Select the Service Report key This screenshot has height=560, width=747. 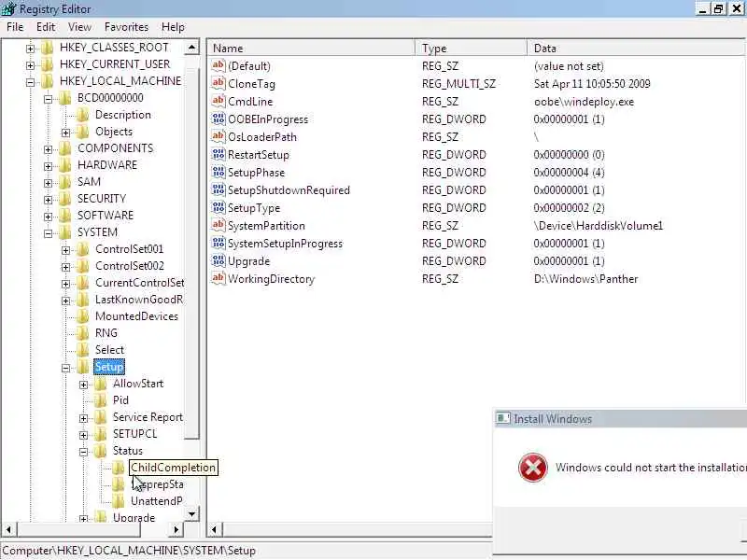[x=148, y=417]
